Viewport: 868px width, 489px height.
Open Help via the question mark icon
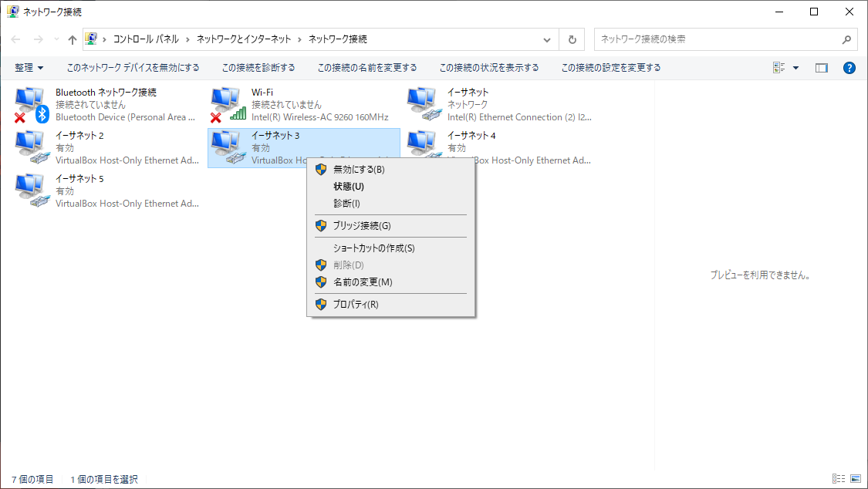[x=849, y=67]
